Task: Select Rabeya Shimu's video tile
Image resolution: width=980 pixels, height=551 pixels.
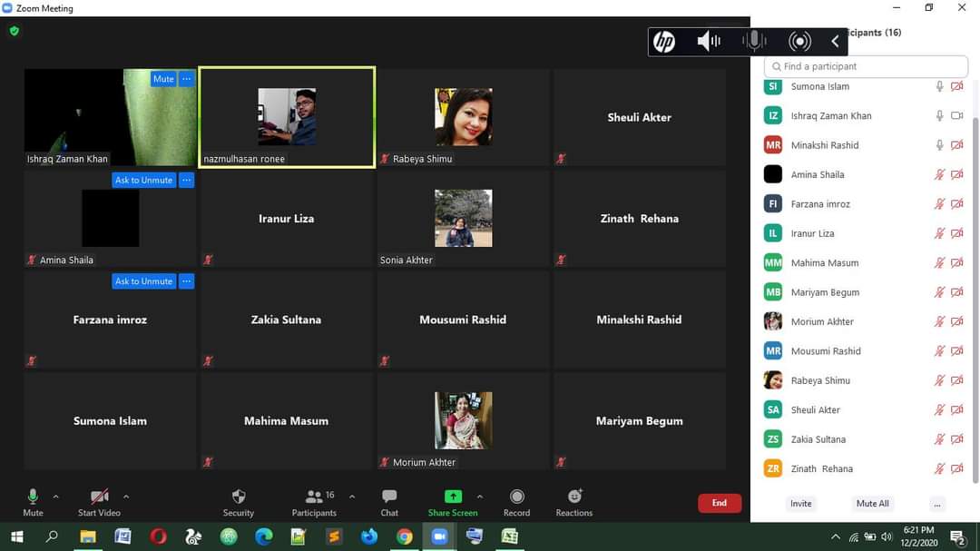Action: click(x=463, y=117)
